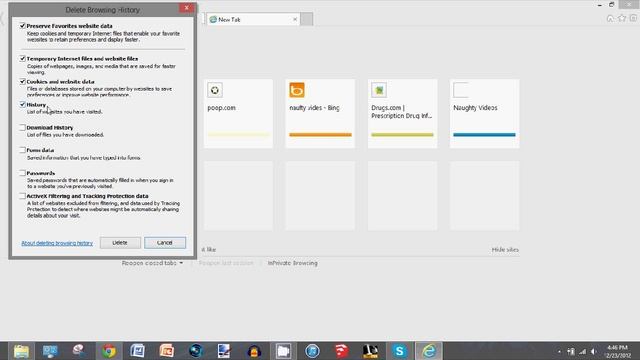The height and width of the screenshot is (360, 640).
Task: Open Skype from the taskbar
Action: (399, 351)
